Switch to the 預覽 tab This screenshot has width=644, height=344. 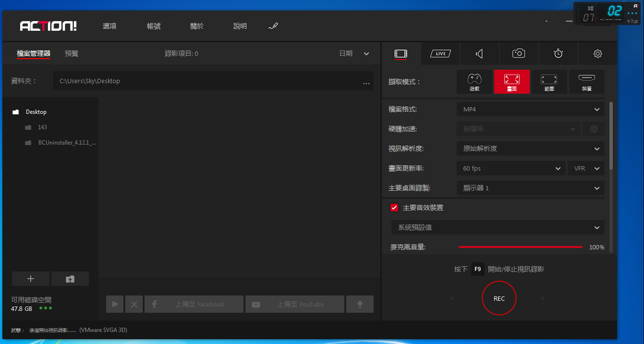point(72,53)
